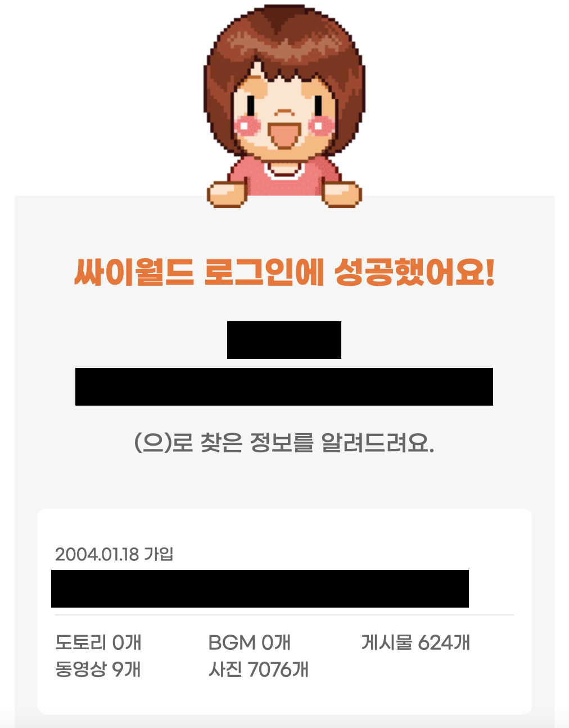Click the empty area under 게시물 624개
The width and height of the screenshot is (569, 728).
click(x=416, y=669)
